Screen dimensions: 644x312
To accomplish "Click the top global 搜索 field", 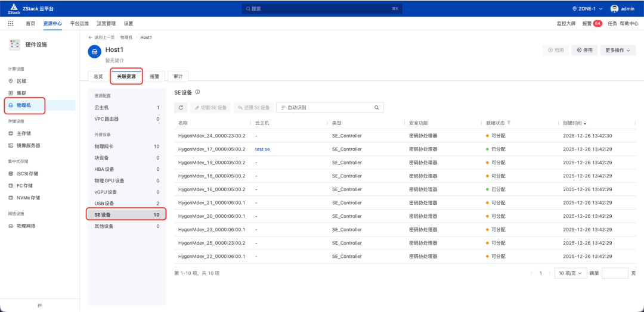I will point(322,8).
